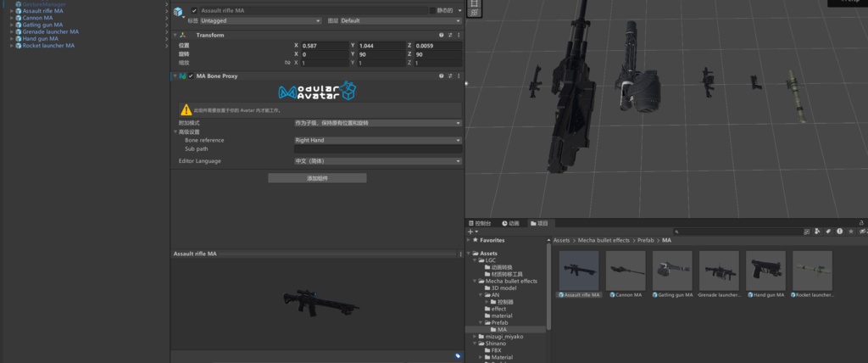Open the static flags dropdown arrow
Image resolution: width=868 pixels, height=363 pixels.
pos(459,10)
